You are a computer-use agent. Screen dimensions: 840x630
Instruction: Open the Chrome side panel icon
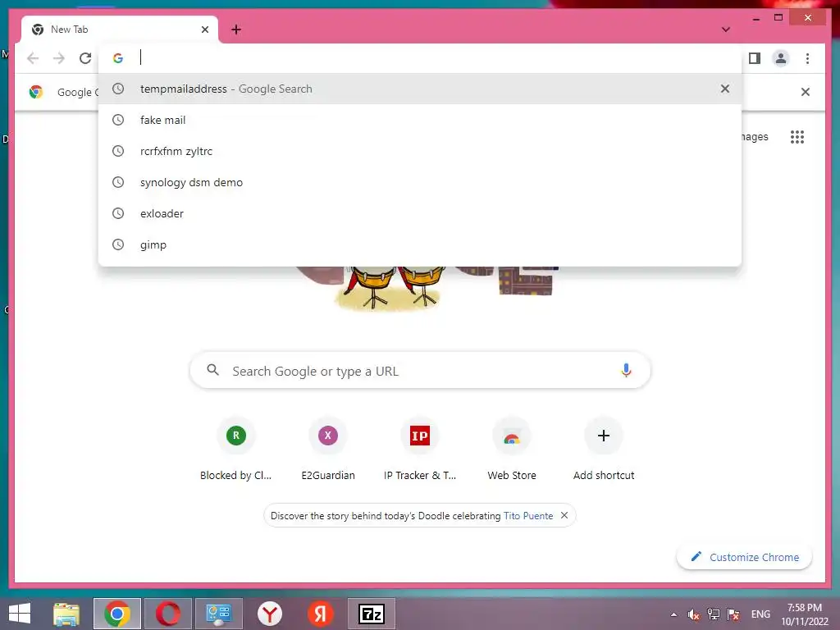(755, 58)
